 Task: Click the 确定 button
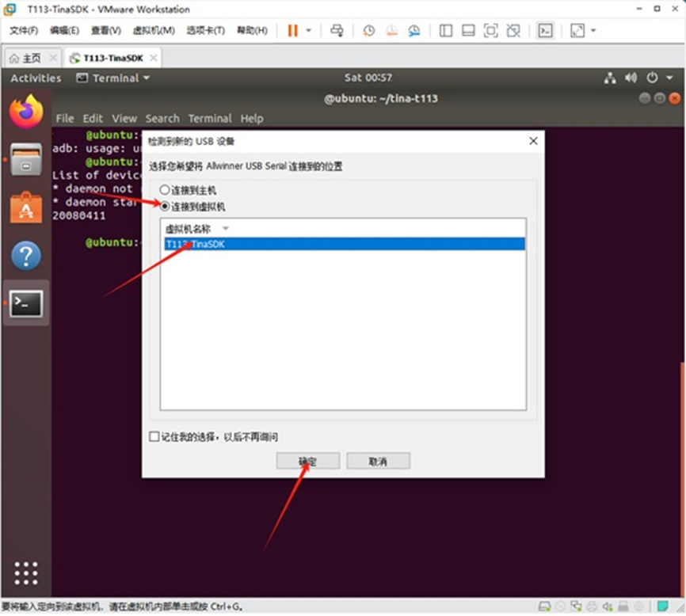pos(308,461)
